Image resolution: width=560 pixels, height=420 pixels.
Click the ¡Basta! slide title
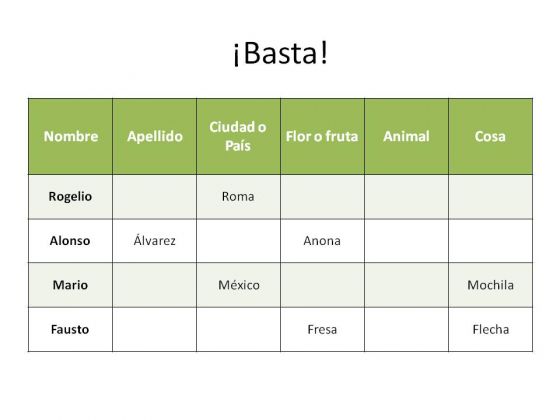point(280,54)
